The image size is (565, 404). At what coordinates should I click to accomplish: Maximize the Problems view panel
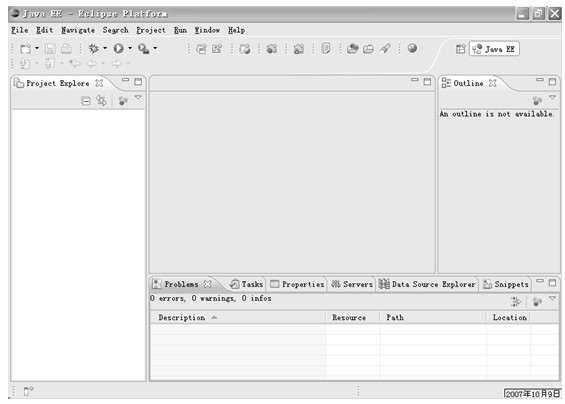coord(552,283)
